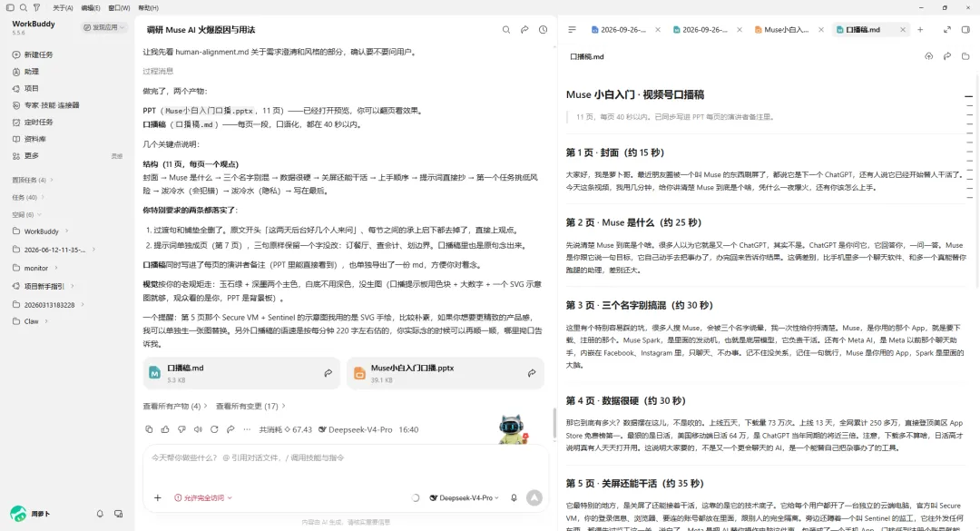
Task: Click the robot cat mascot
Action: click(x=513, y=429)
